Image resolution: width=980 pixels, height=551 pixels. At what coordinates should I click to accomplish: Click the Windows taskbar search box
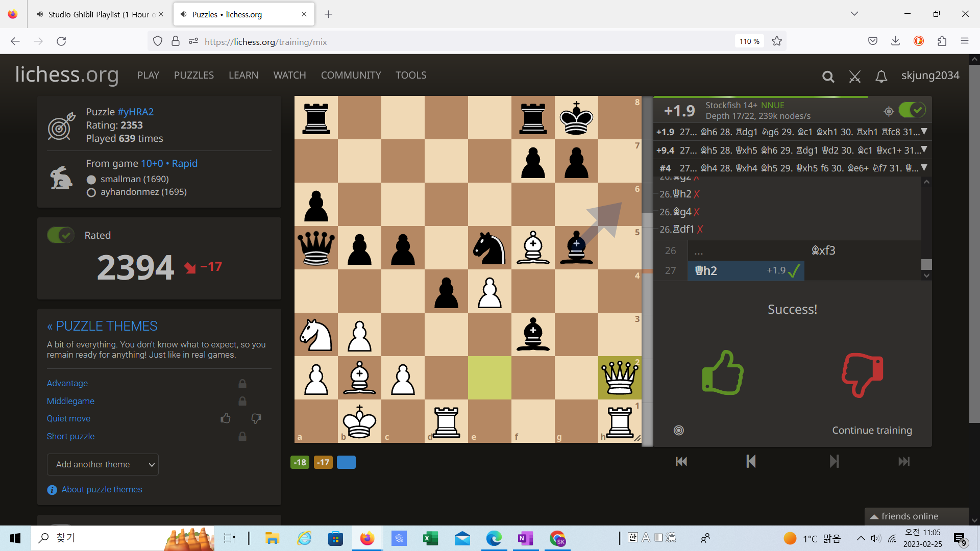[x=122, y=538]
